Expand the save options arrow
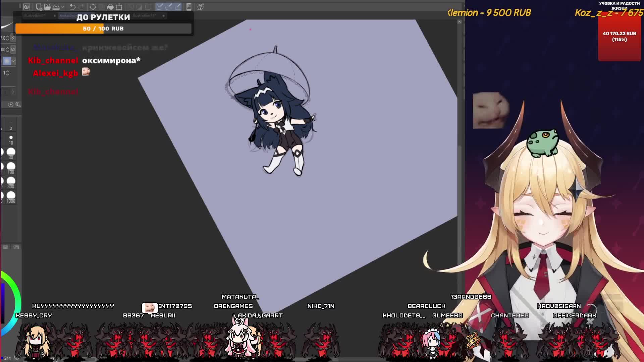The image size is (644, 362). pos(63,7)
